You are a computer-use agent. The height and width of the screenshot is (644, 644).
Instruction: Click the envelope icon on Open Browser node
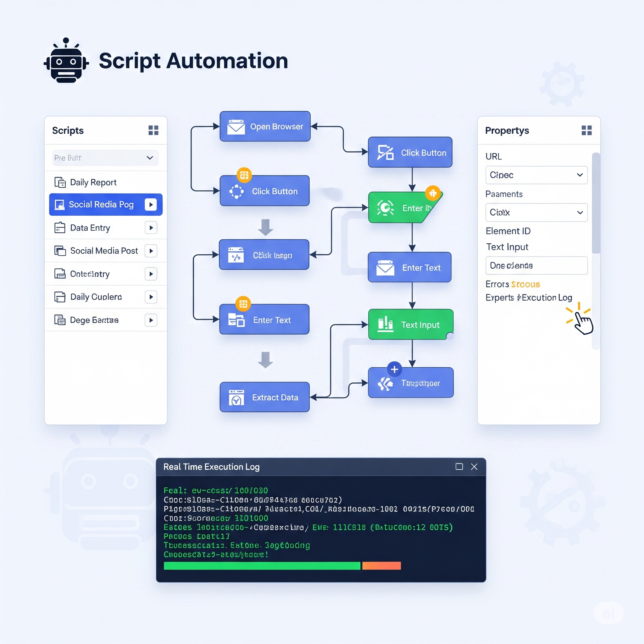[236, 127]
